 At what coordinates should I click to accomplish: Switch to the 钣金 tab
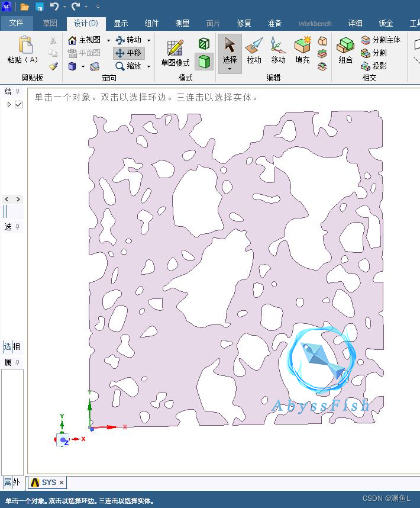point(386,23)
